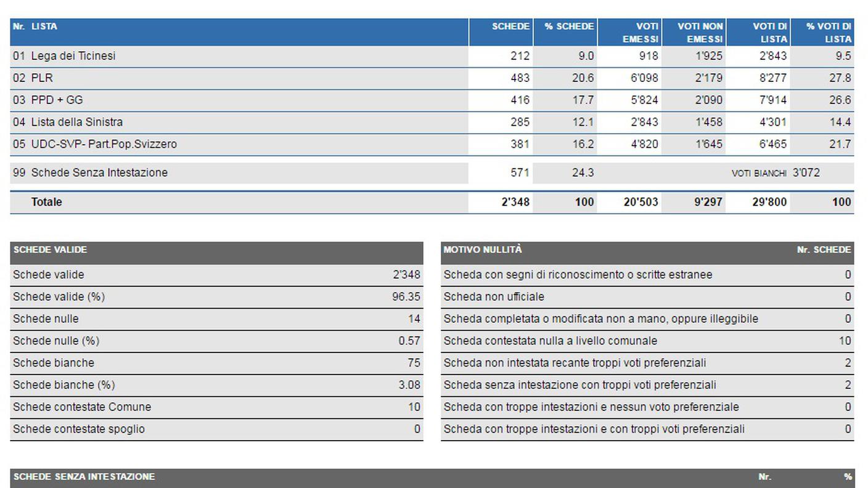Click the 27.8 percentage for PLR

[840, 78]
